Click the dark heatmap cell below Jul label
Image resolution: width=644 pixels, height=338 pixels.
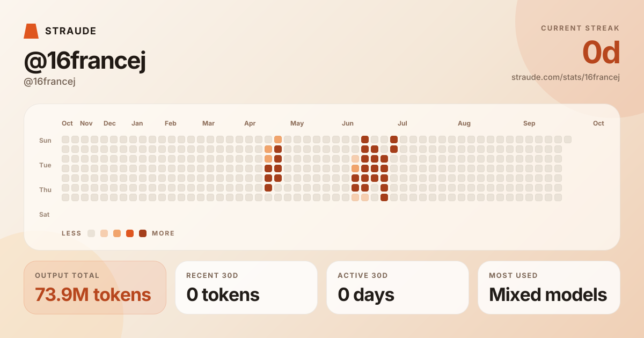tap(394, 139)
